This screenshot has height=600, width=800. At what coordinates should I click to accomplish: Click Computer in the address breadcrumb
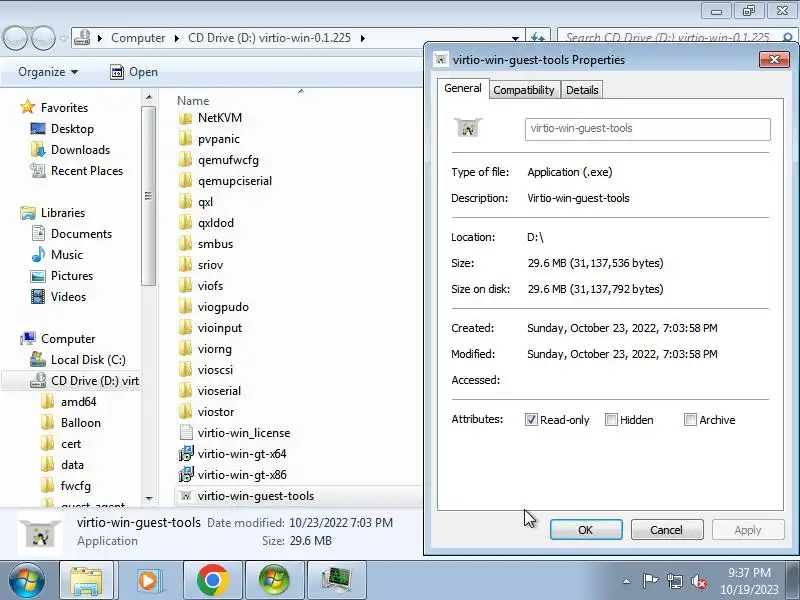138,38
